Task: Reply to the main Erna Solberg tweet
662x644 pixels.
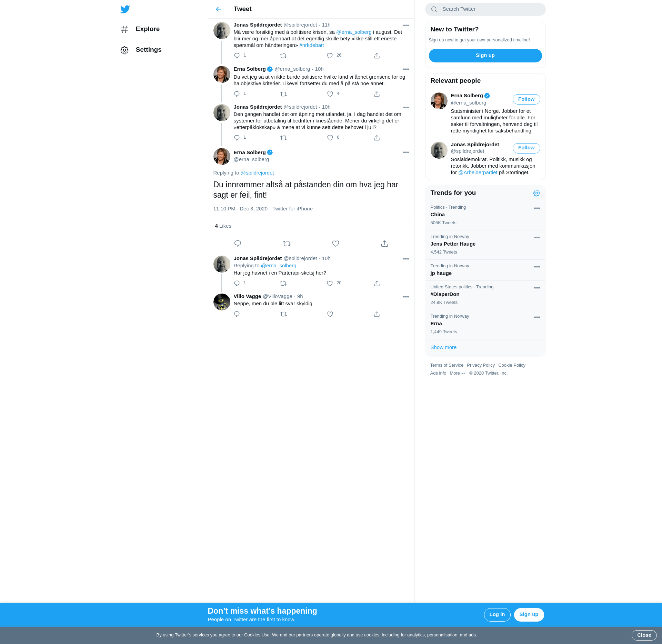Action: tap(238, 244)
